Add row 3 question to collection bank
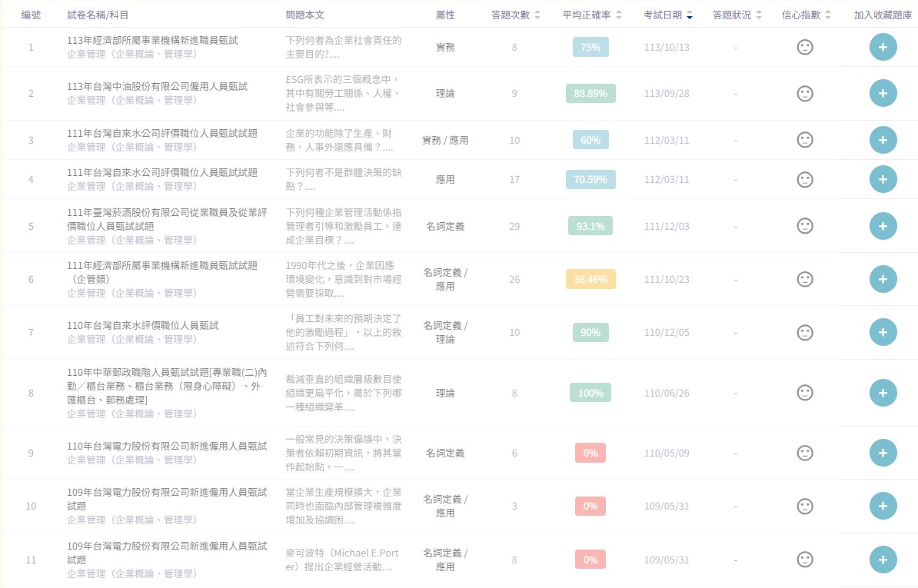This screenshot has height=588, width=918. [883, 140]
